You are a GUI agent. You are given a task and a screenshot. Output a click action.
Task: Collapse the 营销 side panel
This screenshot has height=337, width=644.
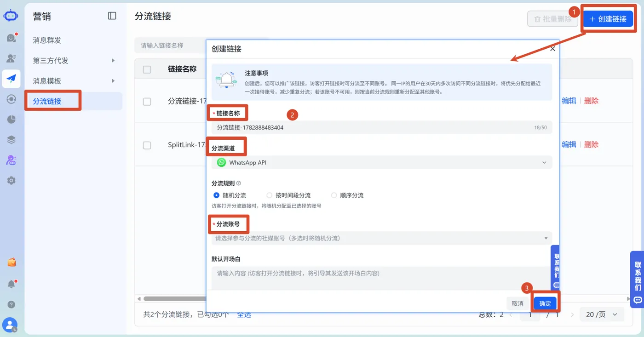pos(112,16)
